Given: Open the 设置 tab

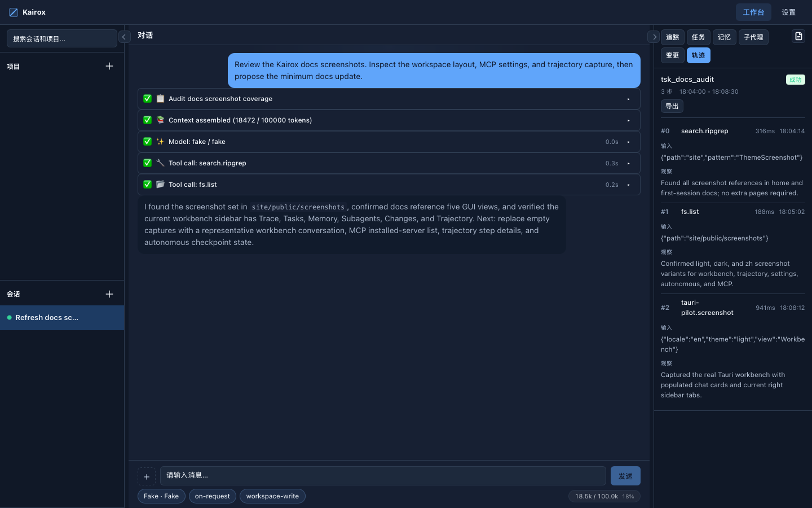Looking at the screenshot, I should pyautogui.click(x=789, y=12).
